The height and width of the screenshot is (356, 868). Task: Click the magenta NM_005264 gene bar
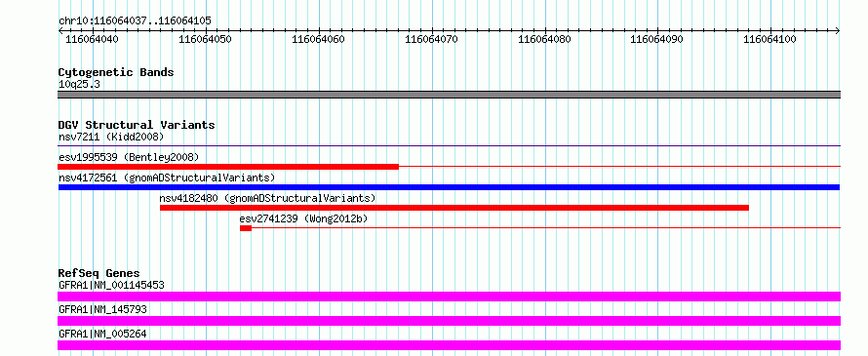point(449,345)
